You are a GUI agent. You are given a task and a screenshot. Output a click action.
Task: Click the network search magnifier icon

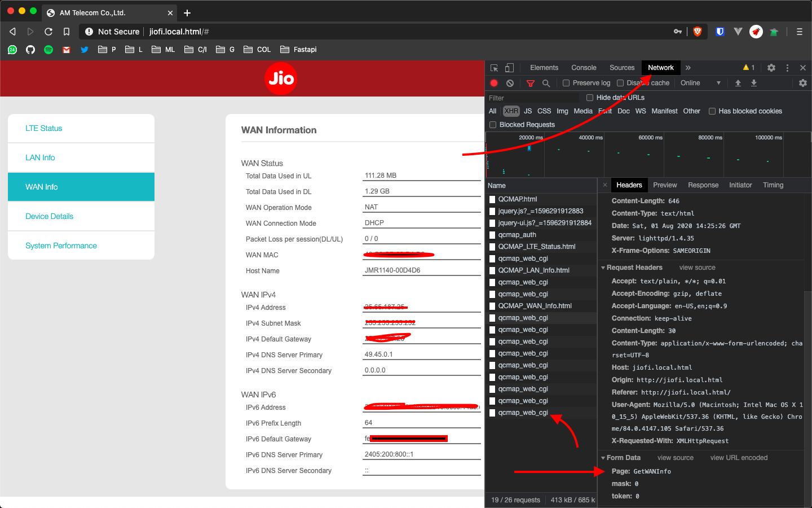tap(546, 83)
